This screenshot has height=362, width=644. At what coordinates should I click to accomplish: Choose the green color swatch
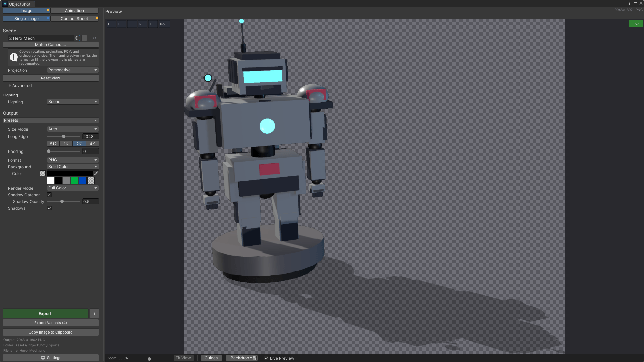75,181
